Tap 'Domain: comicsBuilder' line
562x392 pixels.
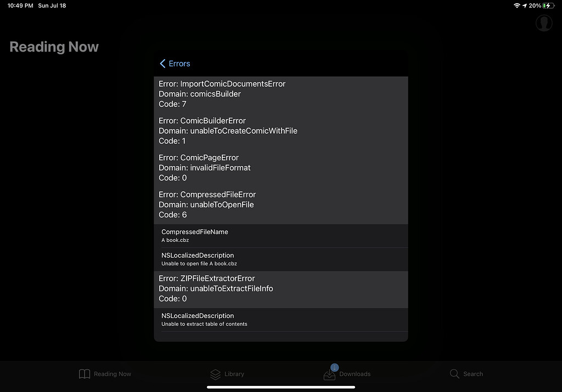(x=200, y=94)
